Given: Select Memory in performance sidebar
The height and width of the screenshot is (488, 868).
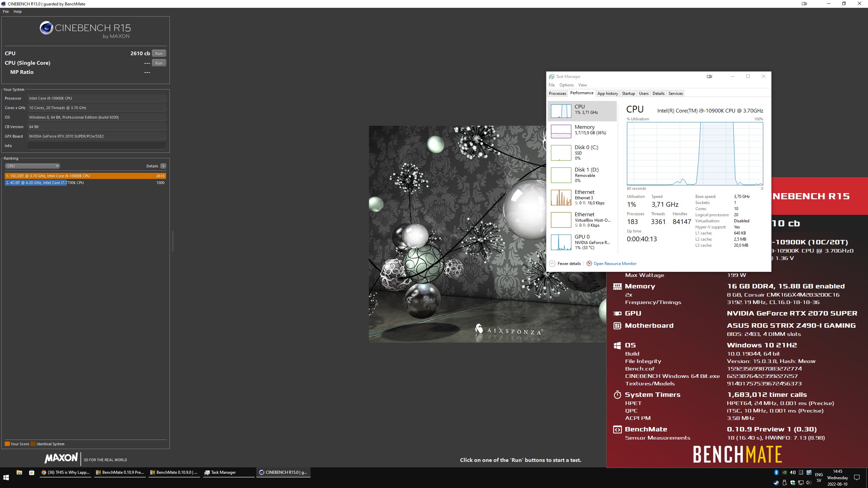Looking at the screenshot, I should coord(582,131).
